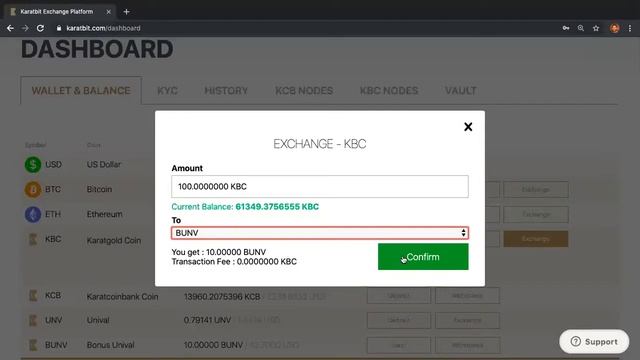Image resolution: width=640 pixels, height=360 pixels.
Task: Click the highlighted Exchange button in KBC row
Action: pyautogui.click(x=536, y=239)
